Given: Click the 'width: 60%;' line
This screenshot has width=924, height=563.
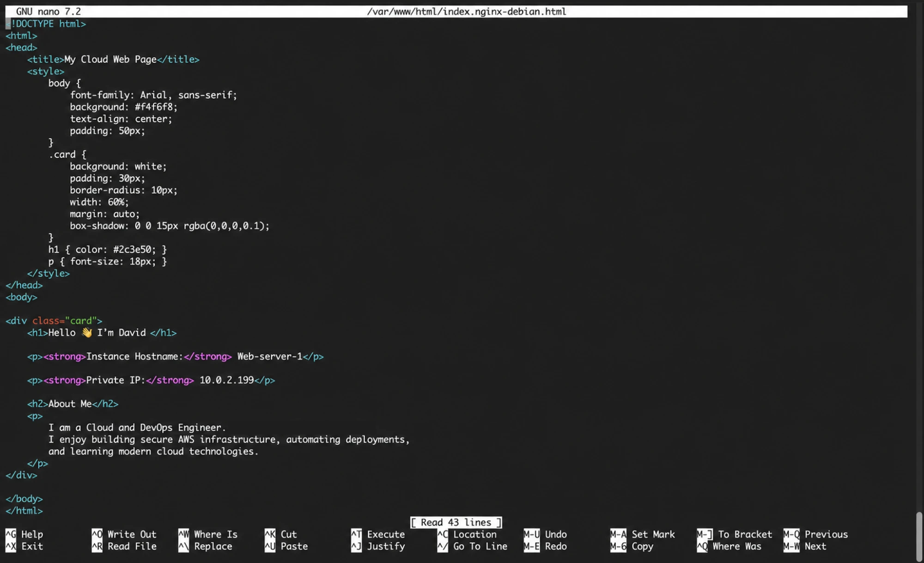Looking at the screenshot, I should coord(99,202).
